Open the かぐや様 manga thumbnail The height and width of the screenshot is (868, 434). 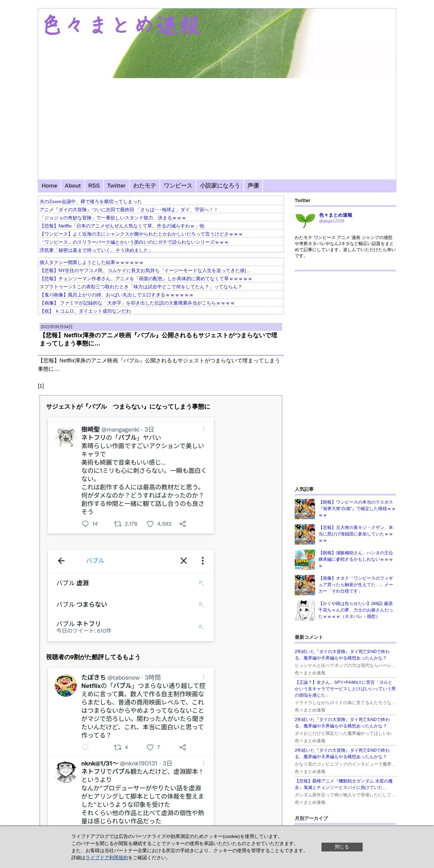click(x=305, y=610)
